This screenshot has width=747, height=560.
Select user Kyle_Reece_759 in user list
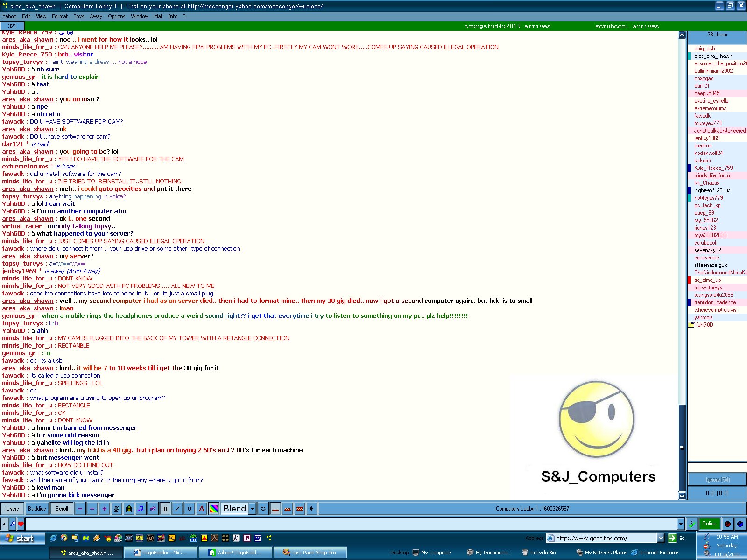click(x=713, y=168)
